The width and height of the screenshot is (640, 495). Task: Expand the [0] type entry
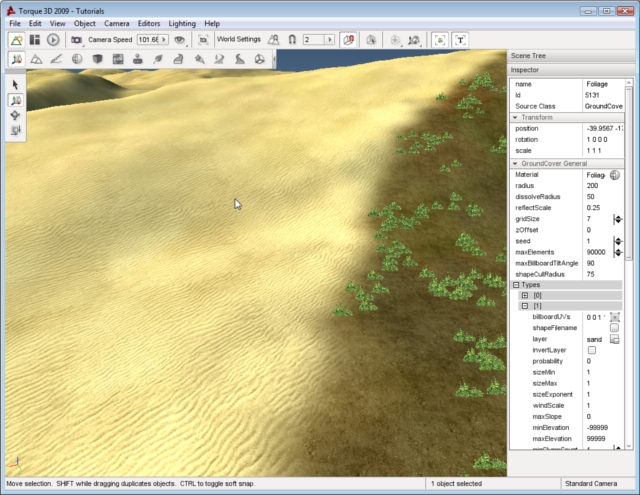[525, 296]
